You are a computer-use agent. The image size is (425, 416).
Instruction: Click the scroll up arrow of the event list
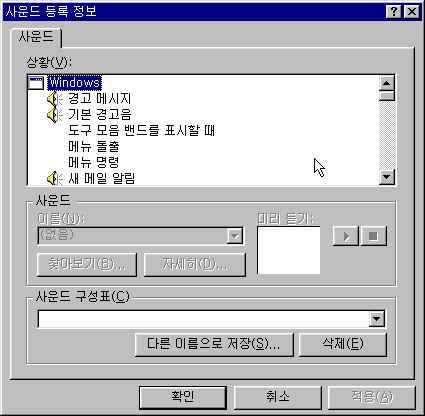click(x=387, y=83)
